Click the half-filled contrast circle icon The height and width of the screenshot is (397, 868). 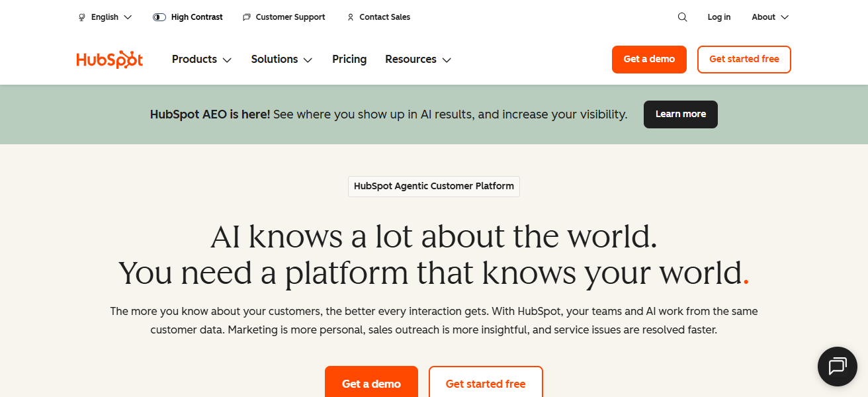(159, 17)
